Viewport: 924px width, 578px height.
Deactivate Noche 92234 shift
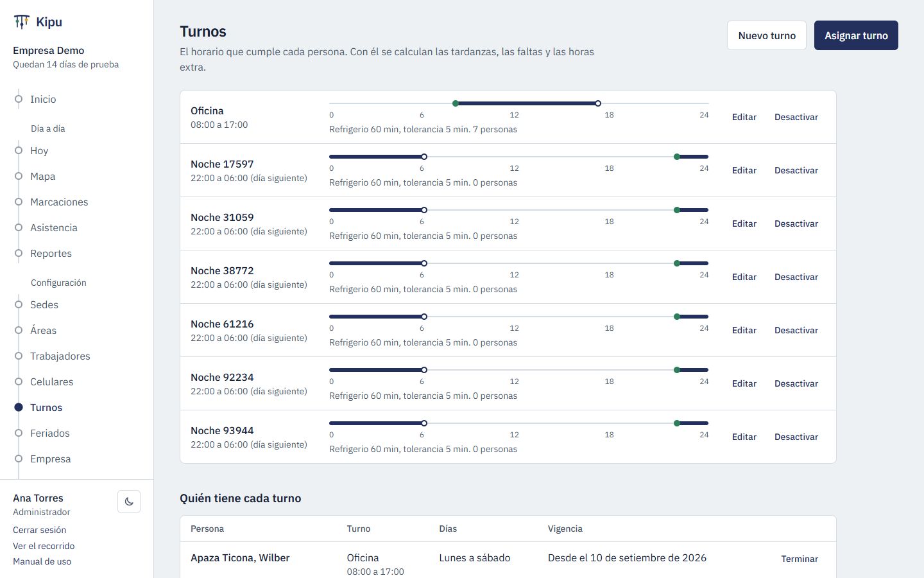pos(796,383)
